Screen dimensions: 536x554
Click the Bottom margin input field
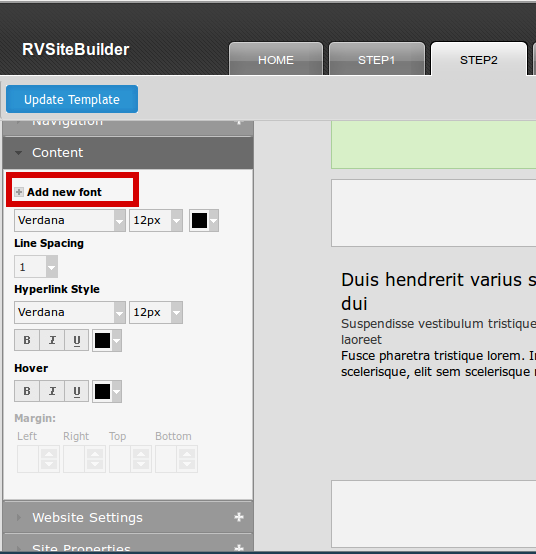166,459
